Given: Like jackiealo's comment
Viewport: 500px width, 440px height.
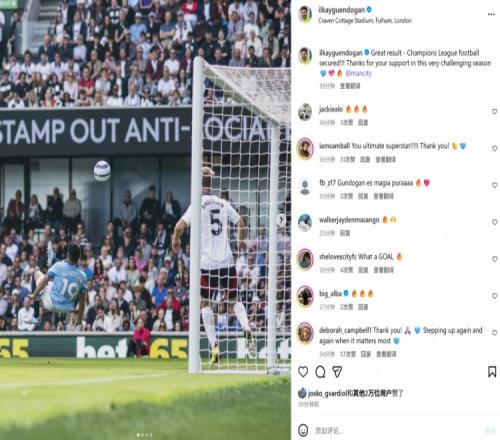Looking at the screenshot, I should (495, 111).
